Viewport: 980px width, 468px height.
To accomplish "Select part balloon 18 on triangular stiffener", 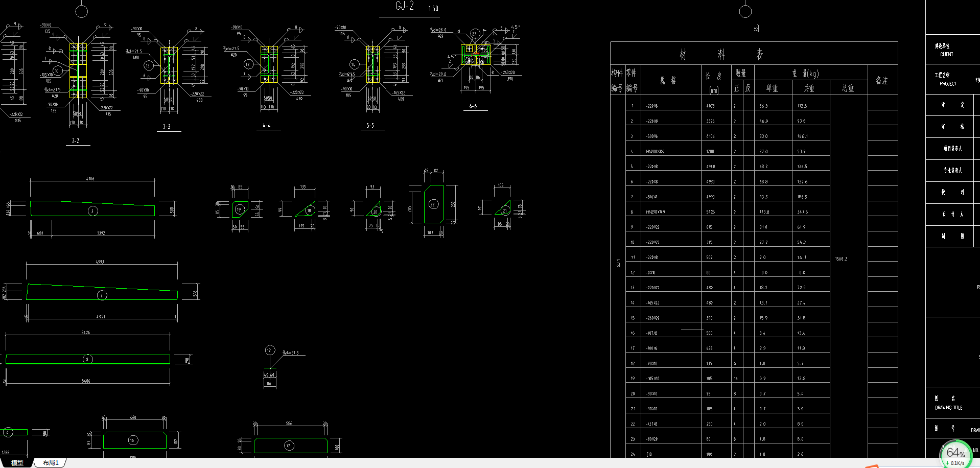I will [x=309, y=210].
